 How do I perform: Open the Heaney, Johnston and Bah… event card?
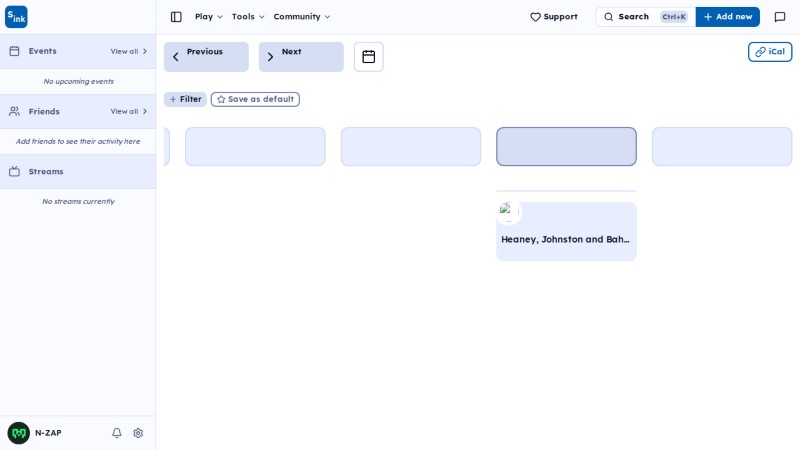coord(566,231)
